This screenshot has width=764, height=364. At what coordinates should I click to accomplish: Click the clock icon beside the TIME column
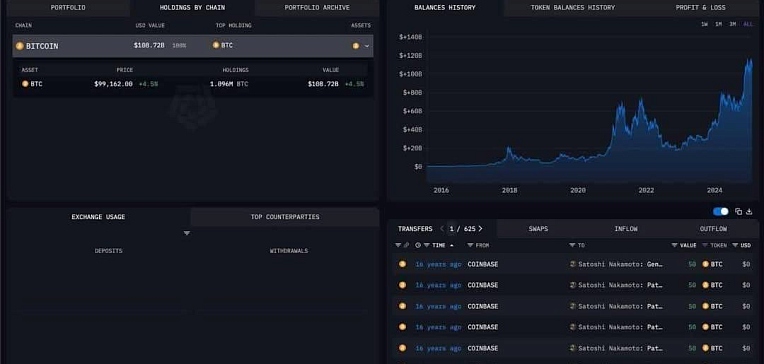pyautogui.click(x=418, y=245)
